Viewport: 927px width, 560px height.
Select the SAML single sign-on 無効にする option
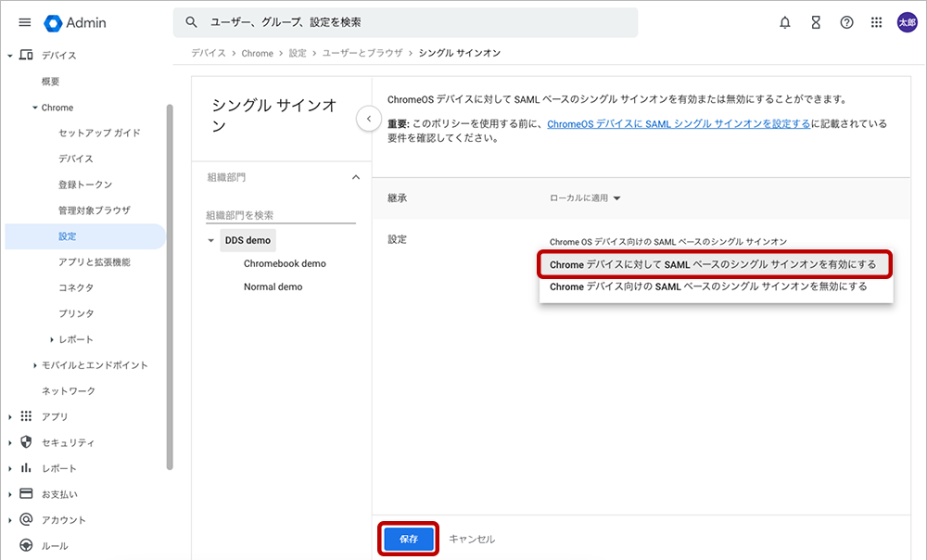point(708,287)
